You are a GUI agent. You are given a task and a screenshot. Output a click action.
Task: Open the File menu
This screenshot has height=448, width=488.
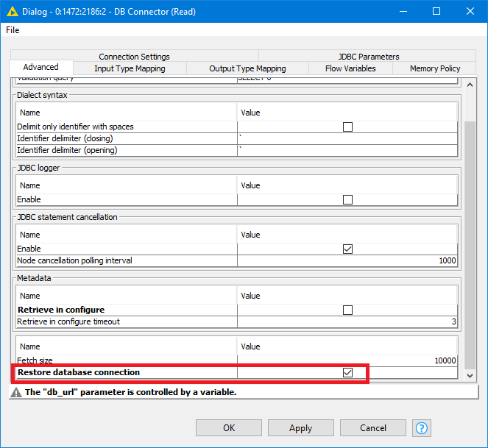[x=13, y=30]
